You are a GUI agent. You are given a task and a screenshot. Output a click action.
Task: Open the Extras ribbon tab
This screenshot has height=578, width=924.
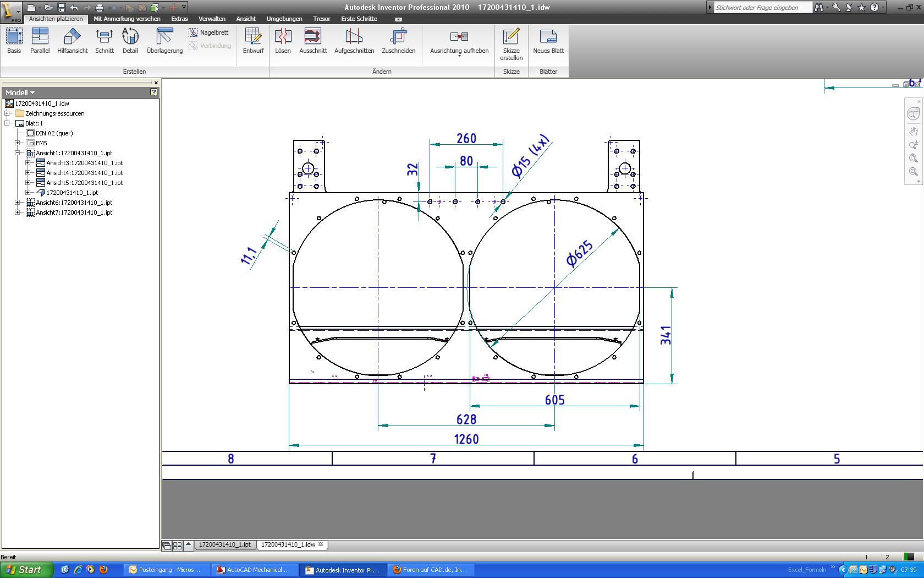[x=179, y=19]
